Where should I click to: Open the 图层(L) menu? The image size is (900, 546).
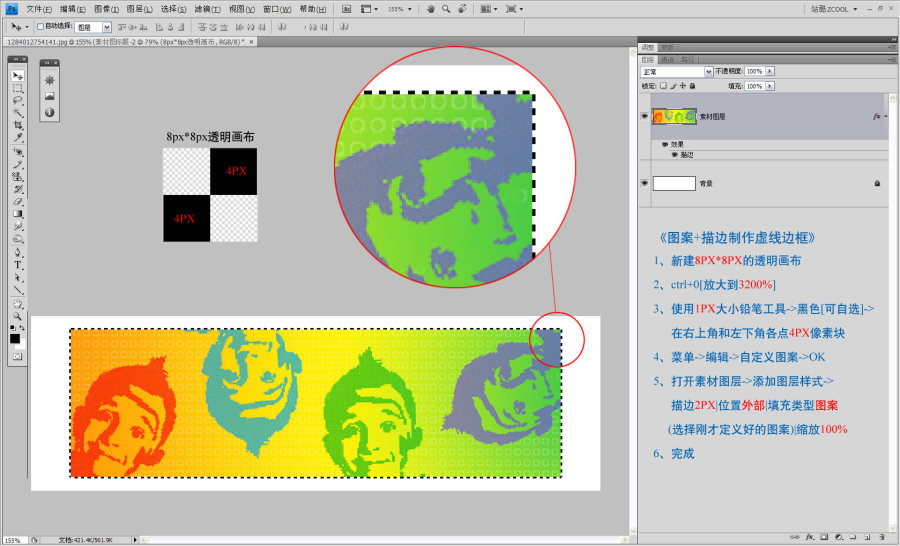(139, 9)
